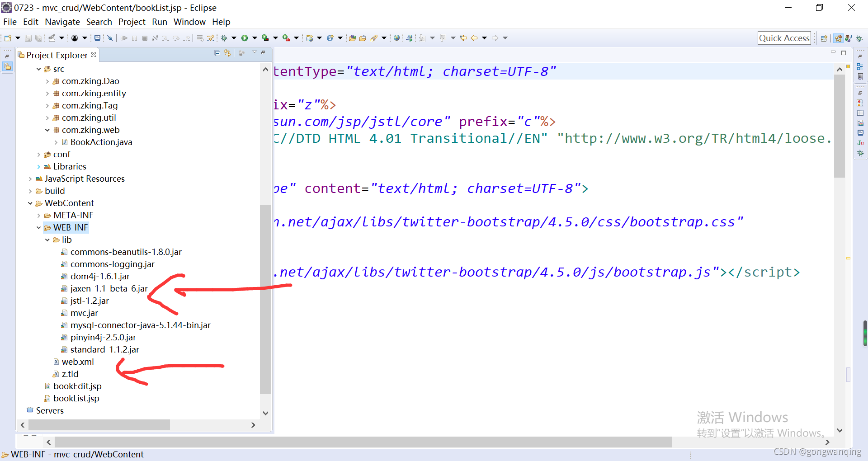Select BookAction.java in the tree

click(101, 142)
